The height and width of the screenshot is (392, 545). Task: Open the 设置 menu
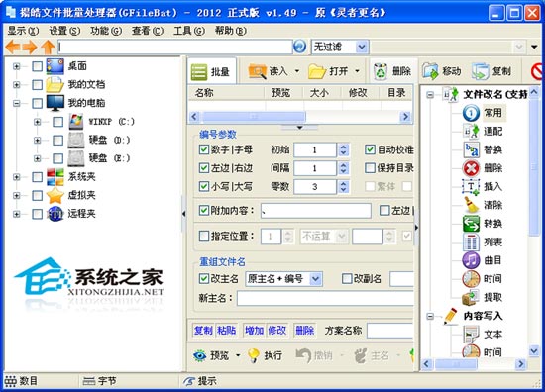coord(64,31)
